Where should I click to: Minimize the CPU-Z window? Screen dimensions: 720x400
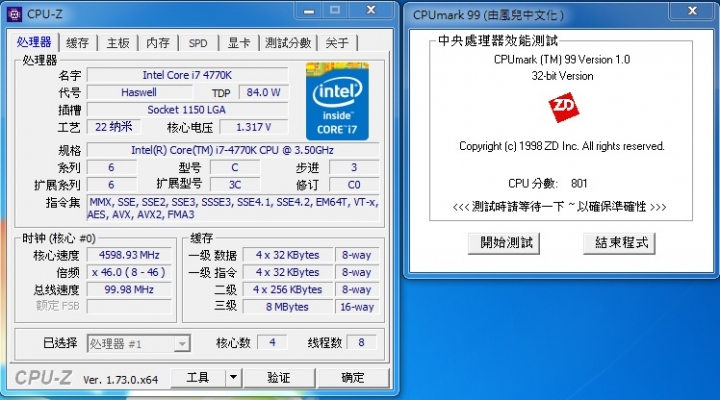coord(309,11)
